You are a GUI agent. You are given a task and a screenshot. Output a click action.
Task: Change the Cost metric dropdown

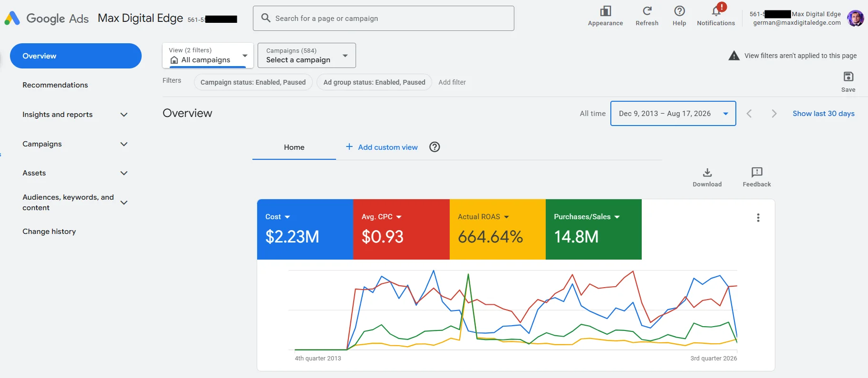point(278,217)
